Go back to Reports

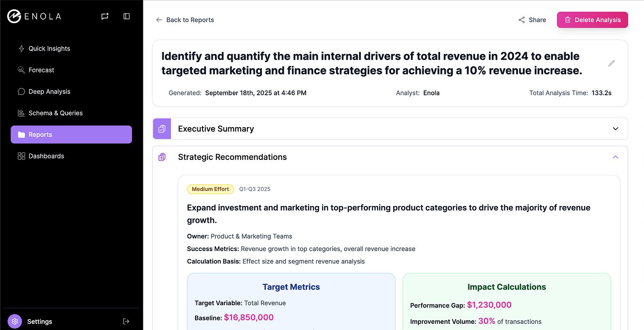(x=185, y=20)
